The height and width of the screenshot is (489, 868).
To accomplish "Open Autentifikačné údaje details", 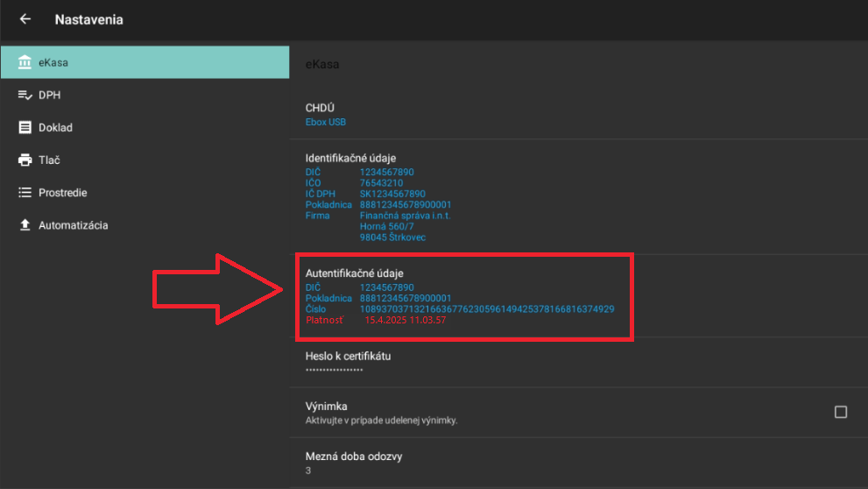I will (578, 296).
